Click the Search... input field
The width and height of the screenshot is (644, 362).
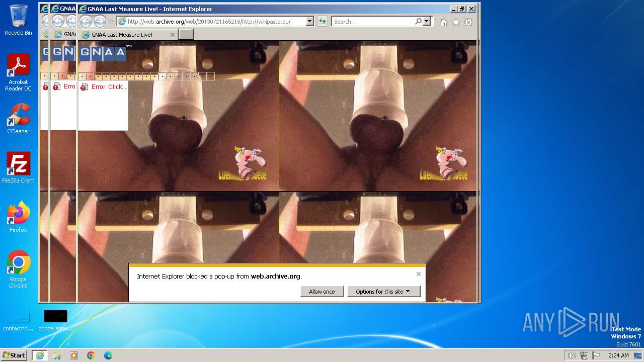click(x=373, y=22)
